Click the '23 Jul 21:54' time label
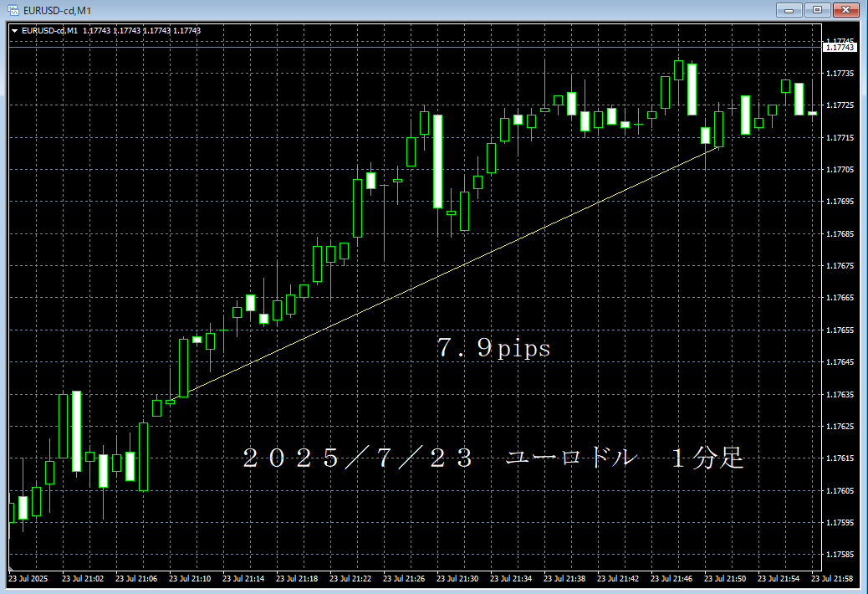Image resolution: width=868 pixels, height=594 pixels. tap(779, 578)
